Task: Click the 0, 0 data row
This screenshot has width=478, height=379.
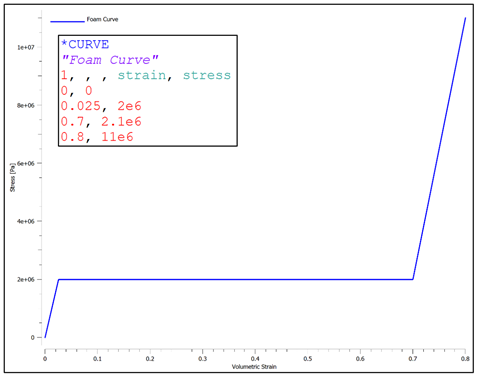Action: [76, 91]
